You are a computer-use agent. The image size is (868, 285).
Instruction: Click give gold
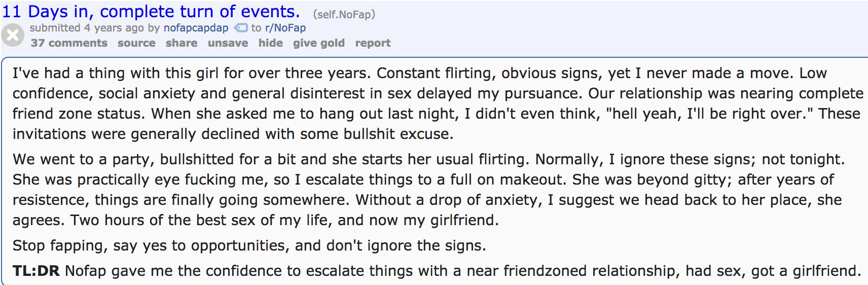pyautogui.click(x=318, y=43)
